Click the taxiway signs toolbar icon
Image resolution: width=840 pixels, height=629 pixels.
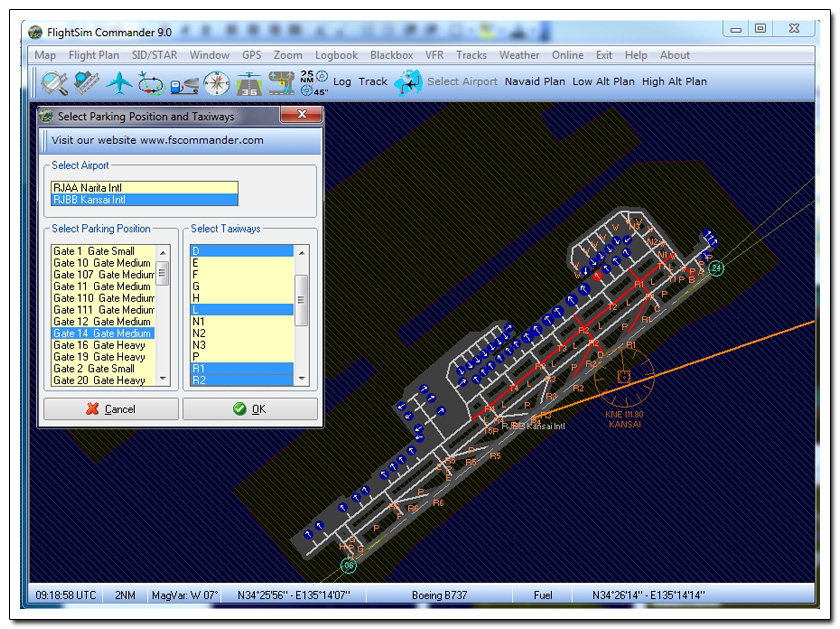click(282, 83)
